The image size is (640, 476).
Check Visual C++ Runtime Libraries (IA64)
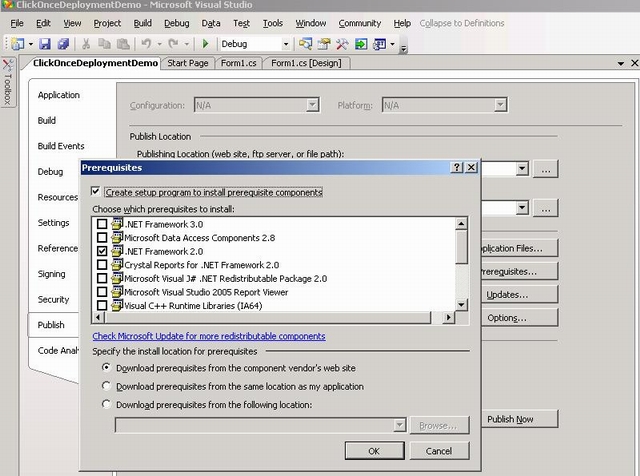tap(102, 305)
